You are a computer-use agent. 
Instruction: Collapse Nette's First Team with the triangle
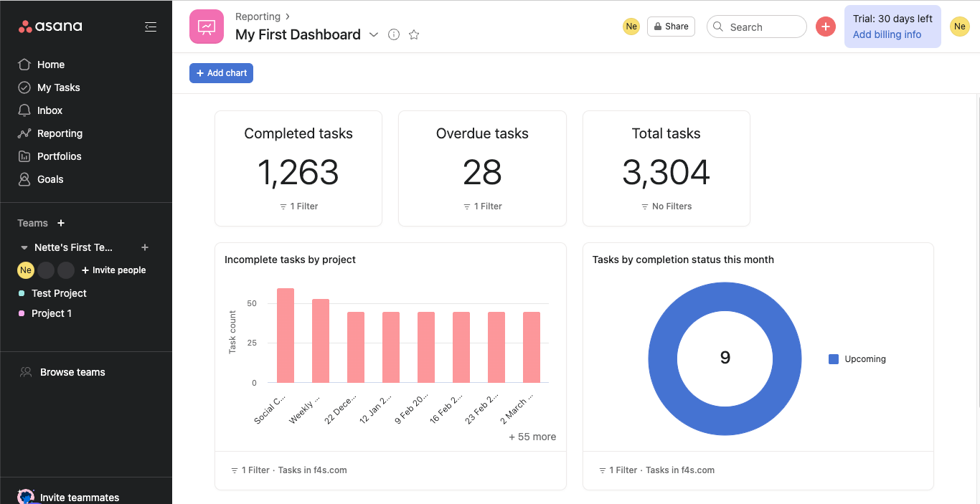coord(24,247)
